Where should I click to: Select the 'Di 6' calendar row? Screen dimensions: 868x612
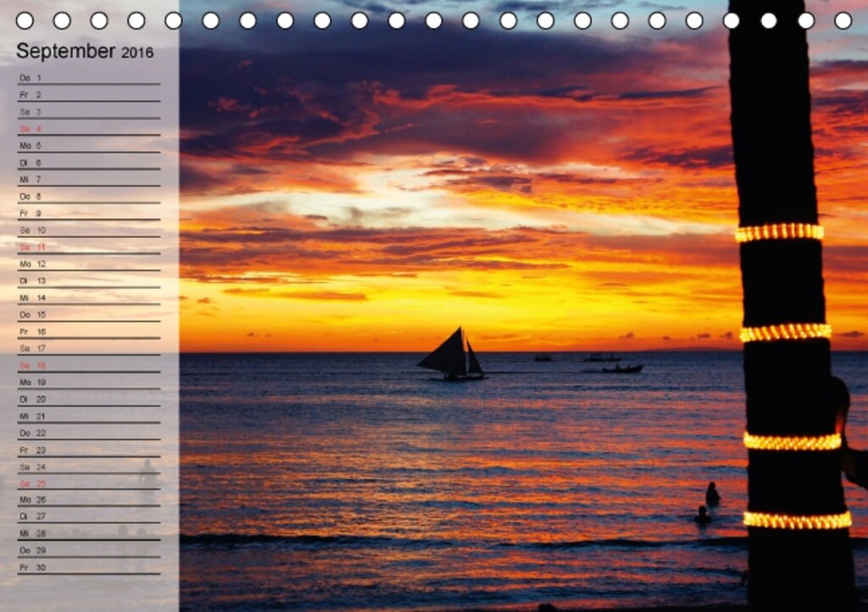coord(88,163)
